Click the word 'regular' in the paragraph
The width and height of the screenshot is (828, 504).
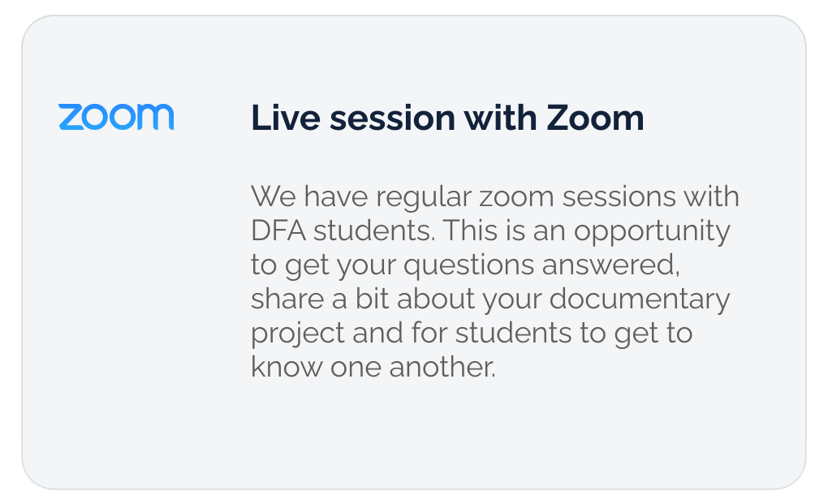(424, 198)
